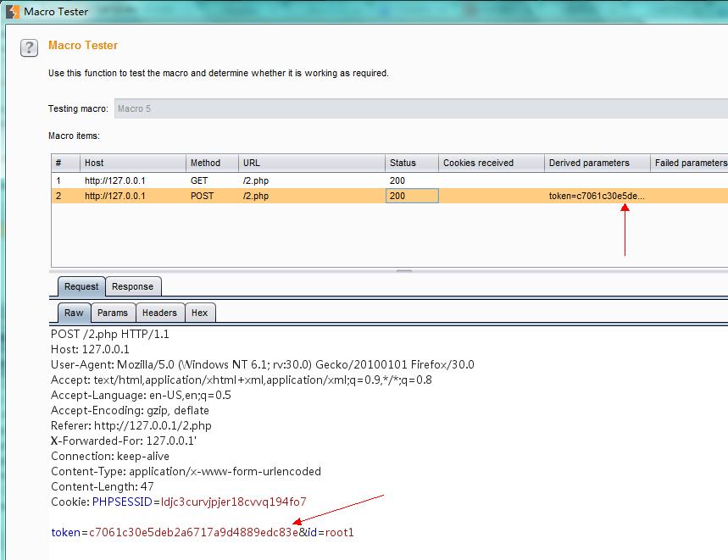Image resolution: width=728 pixels, height=560 pixels.
Task: Show the Hex view tab
Action: coord(199,313)
